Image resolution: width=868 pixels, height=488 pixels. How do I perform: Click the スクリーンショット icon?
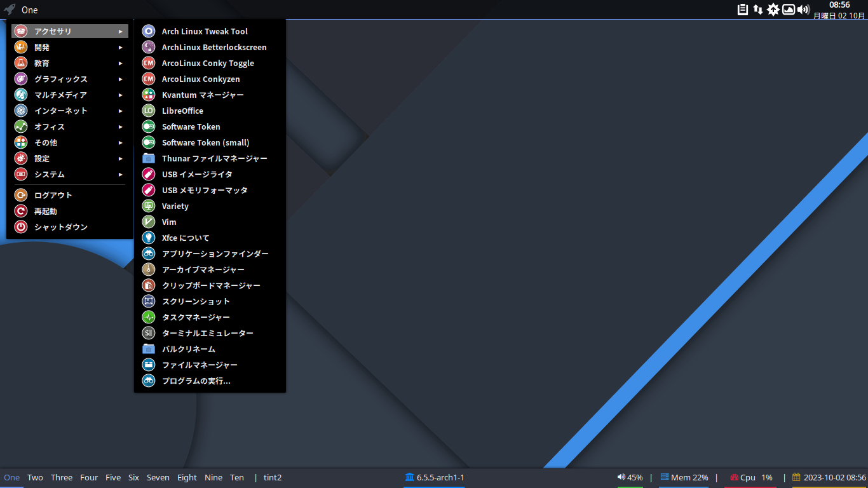coord(148,301)
